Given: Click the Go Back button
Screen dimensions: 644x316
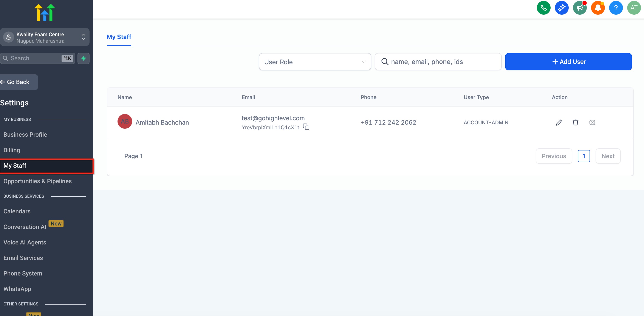Looking at the screenshot, I should coord(18,82).
